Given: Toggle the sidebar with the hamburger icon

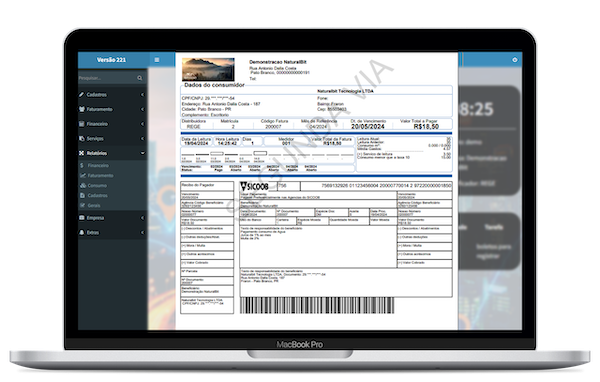Looking at the screenshot, I should (x=157, y=60).
